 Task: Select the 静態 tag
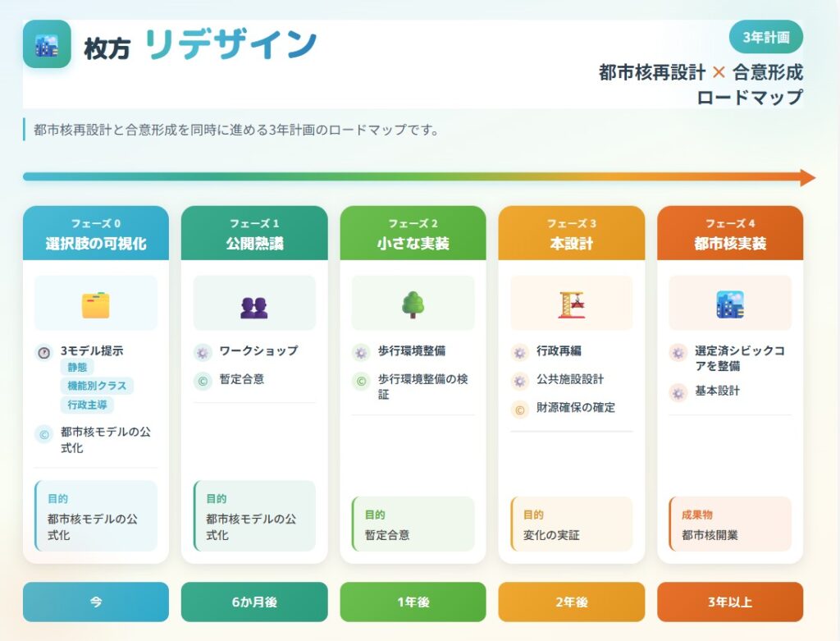click(78, 368)
